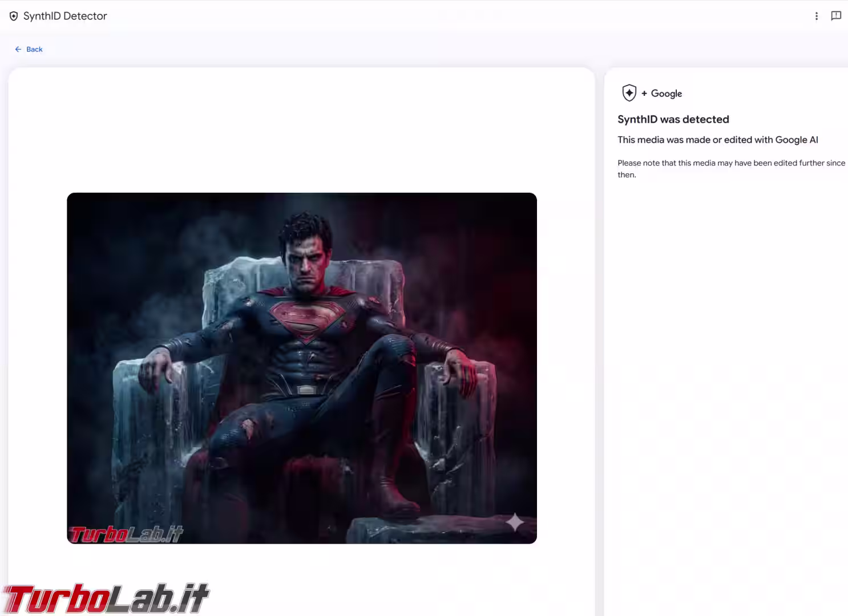The width and height of the screenshot is (848, 616).
Task: Click the '+ Google' label
Action: point(661,94)
